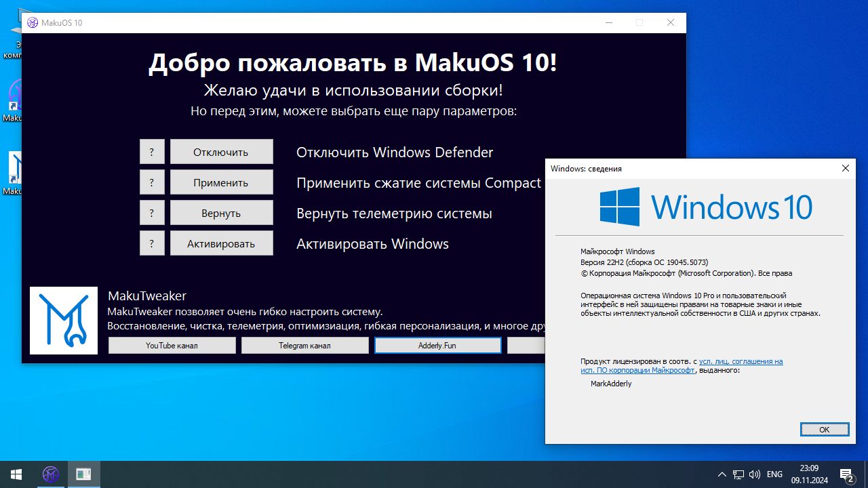This screenshot has height=488, width=868.
Task: Click the Активировать button
Action: [221, 243]
